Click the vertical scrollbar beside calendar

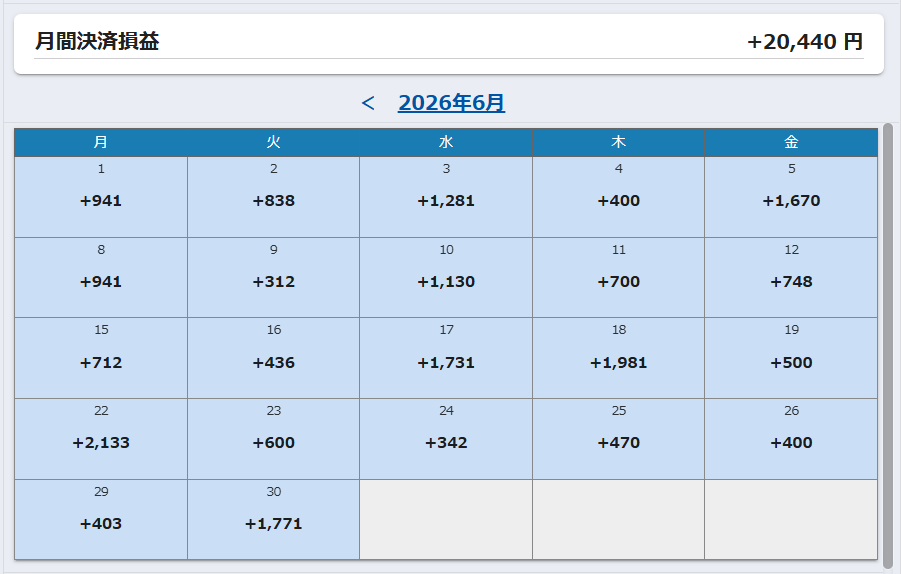(888, 345)
